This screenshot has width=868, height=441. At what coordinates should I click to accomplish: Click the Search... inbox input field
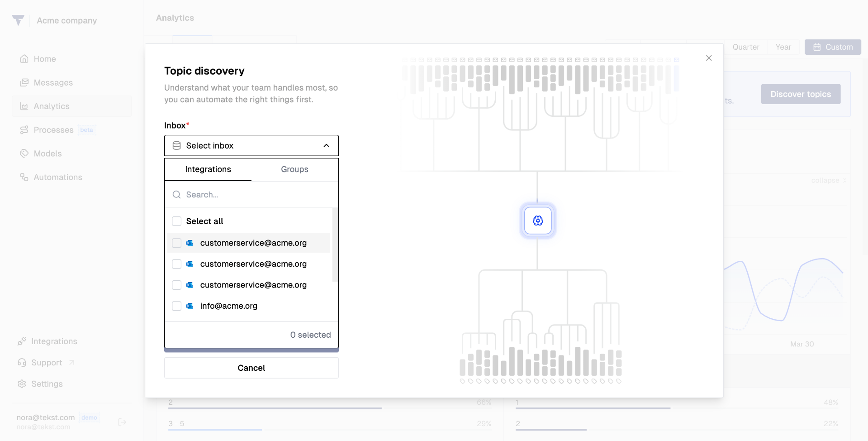[251, 195]
